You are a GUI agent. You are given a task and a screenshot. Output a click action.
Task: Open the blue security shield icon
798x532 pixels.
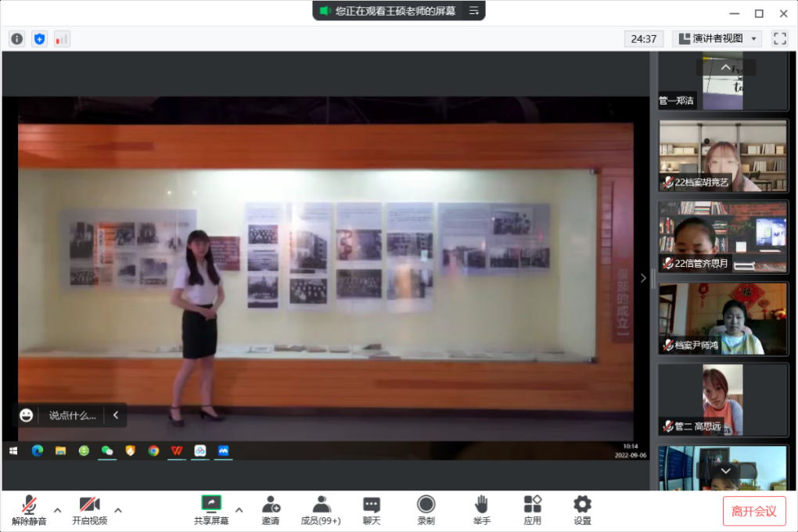(x=39, y=38)
